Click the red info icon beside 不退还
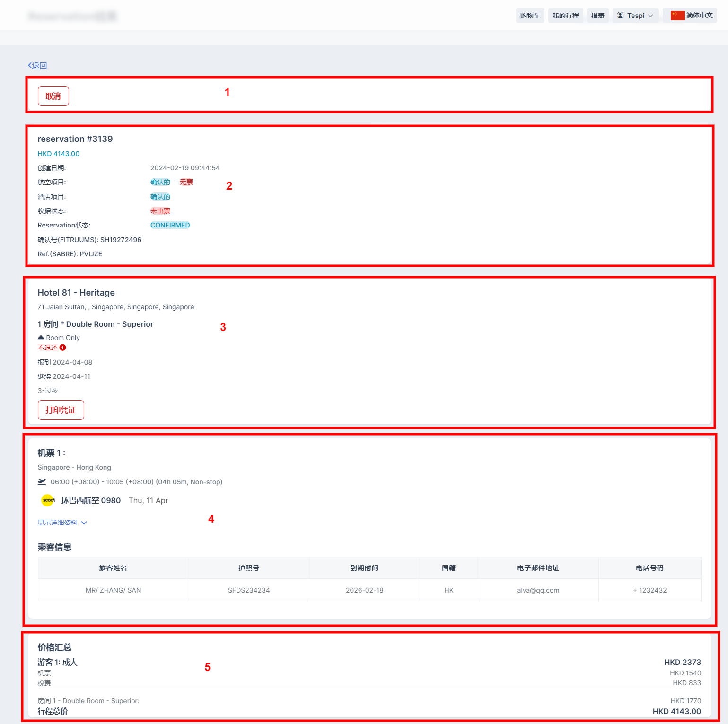728x724 pixels. click(63, 348)
